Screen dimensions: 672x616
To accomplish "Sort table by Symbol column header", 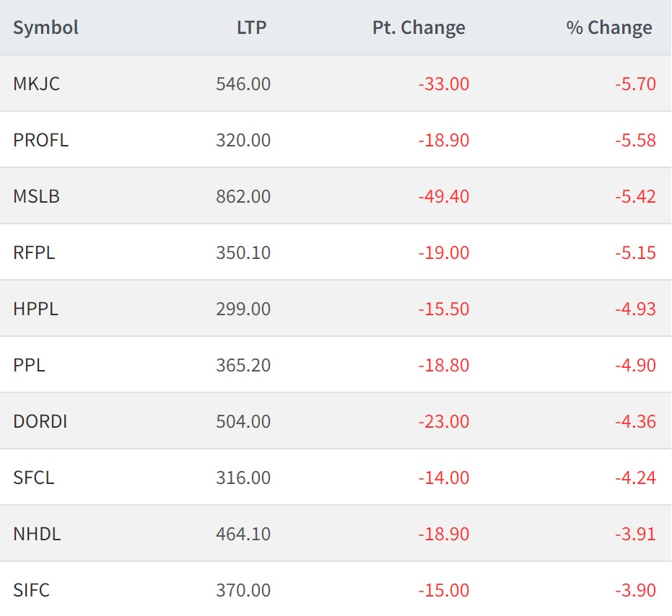I will click(x=45, y=28).
